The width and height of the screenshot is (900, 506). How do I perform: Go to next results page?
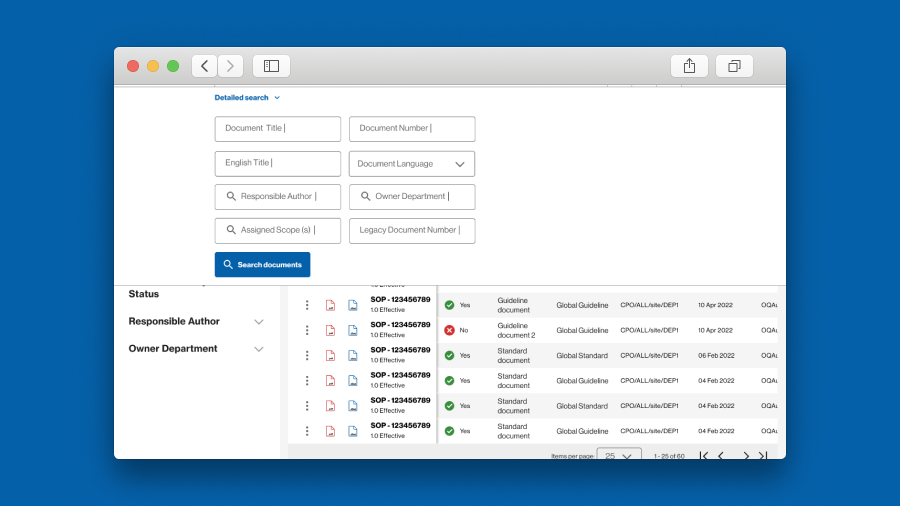(x=746, y=456)
